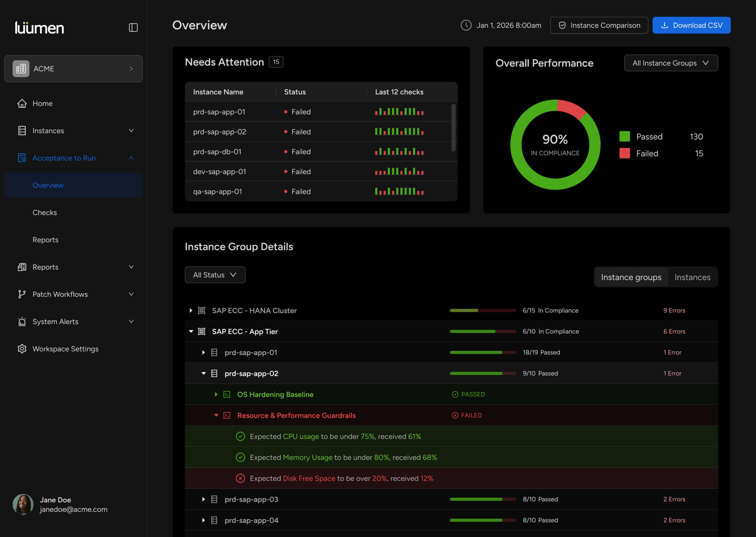The width and height of the screenshot is (756, 537).
Task: Click the red Failed legend swatch
Action: pyautogui.click(x=624, y=153)
